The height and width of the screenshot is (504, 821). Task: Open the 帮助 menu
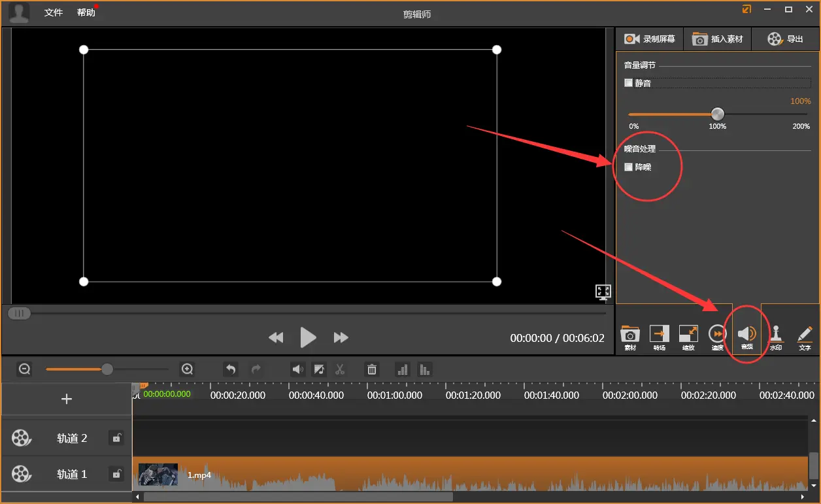(86, 12)
